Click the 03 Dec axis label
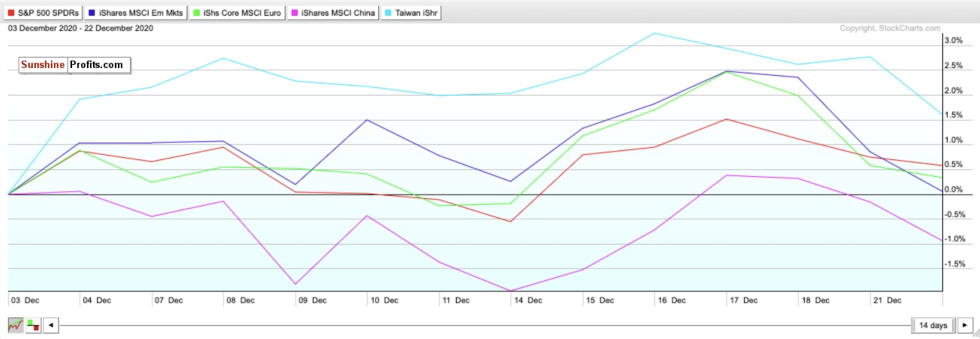Viewport: 980px width, 339px height. (x=25, y=300)
